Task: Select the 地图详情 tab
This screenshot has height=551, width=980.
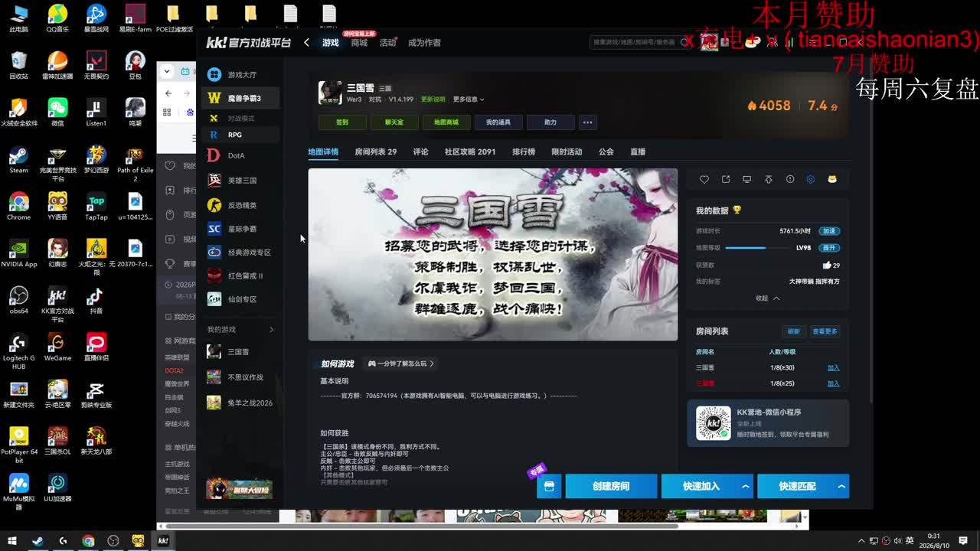Action: [x=323, y=152]
